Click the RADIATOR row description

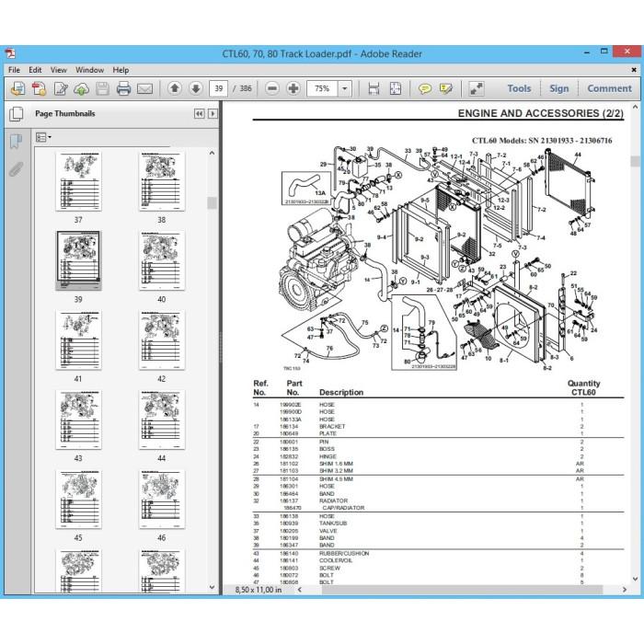(333, 500)
